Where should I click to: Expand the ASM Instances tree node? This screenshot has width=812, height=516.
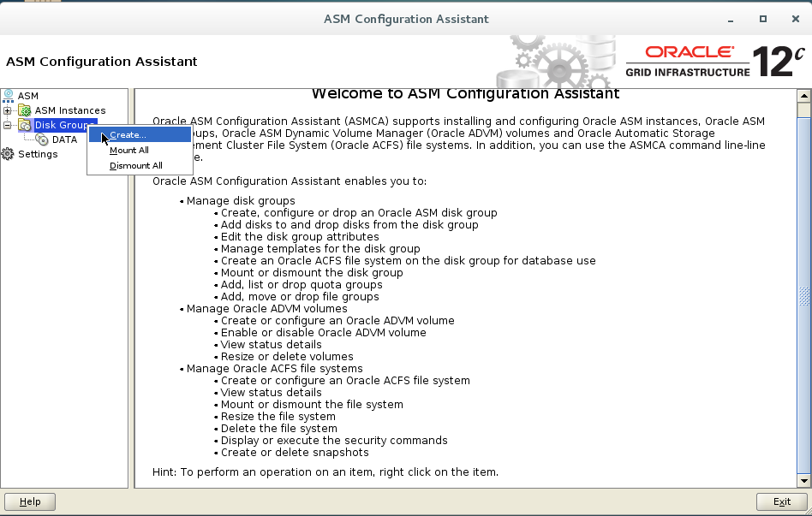point(7,110)
